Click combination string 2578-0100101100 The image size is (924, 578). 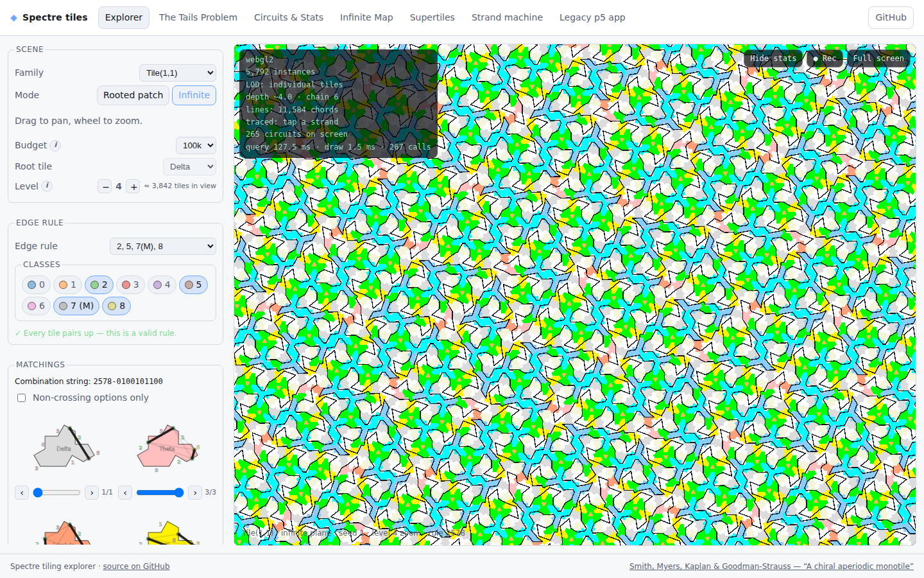(128, 381)
